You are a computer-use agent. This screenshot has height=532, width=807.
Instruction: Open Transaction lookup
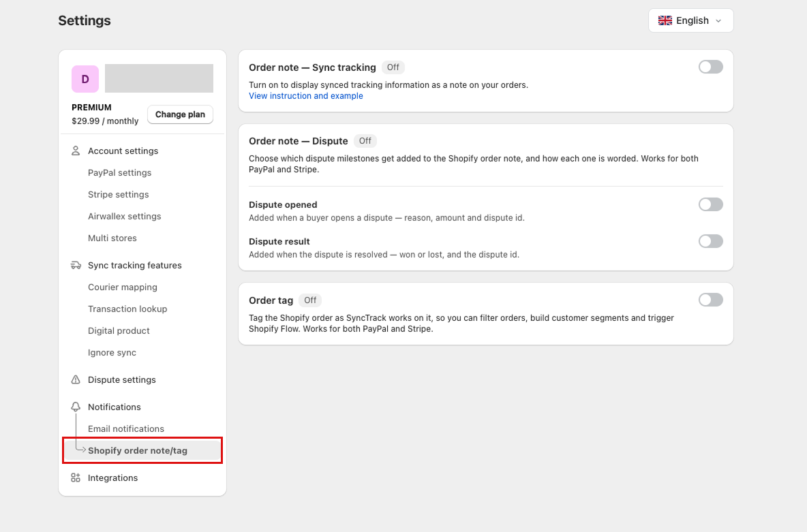[x=127, y=309]
